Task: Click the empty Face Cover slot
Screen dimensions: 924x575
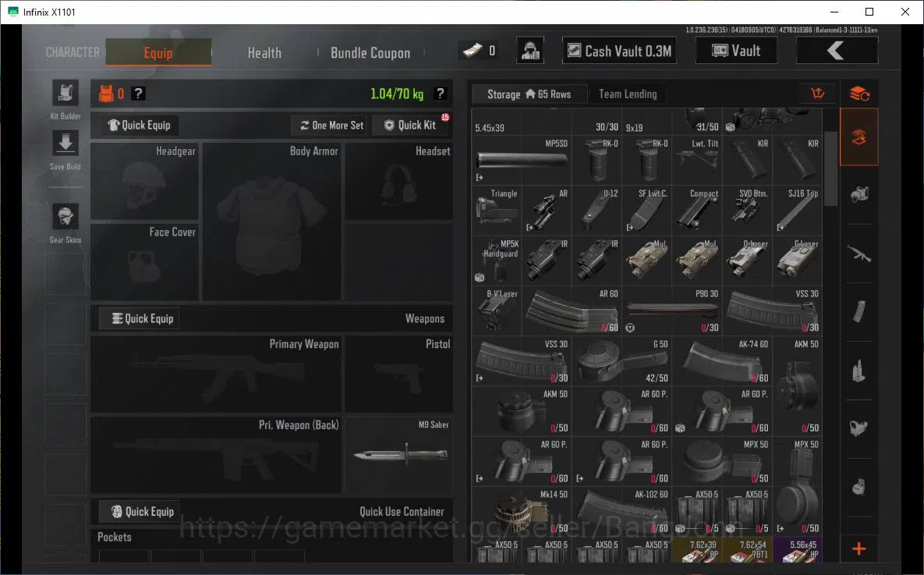Action: point(144,262)
